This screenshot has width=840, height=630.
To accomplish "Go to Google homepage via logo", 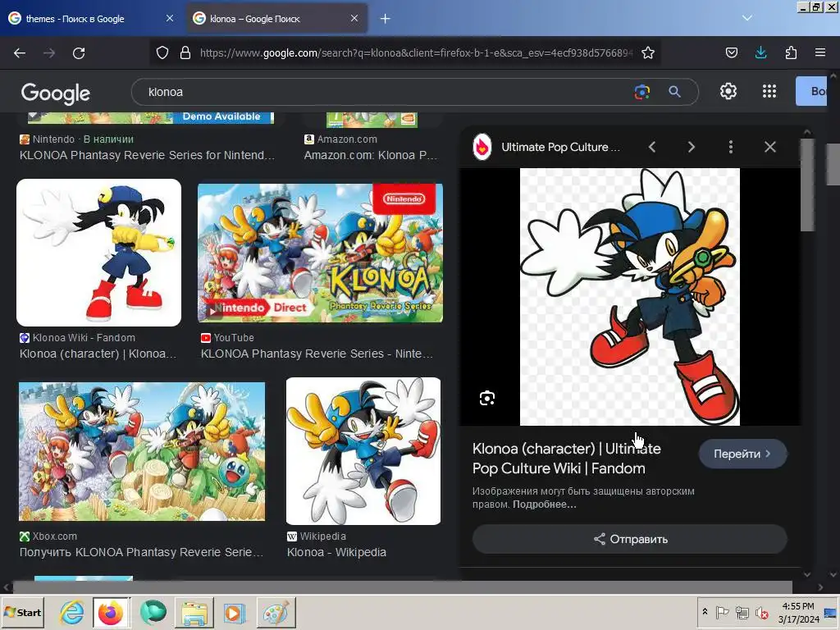I will tap(56, 94).
